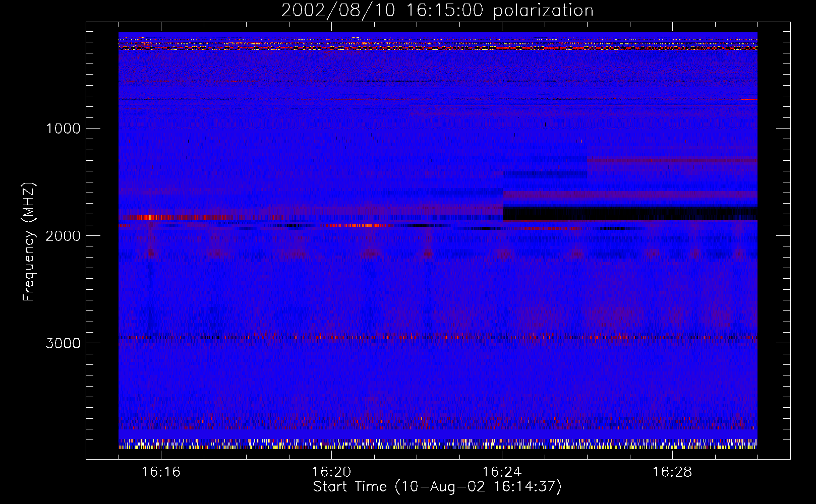This screenshot has width=816, height=504.
Task: Click the '2000' frequency axis label
Action: click(x=63, y=236)
